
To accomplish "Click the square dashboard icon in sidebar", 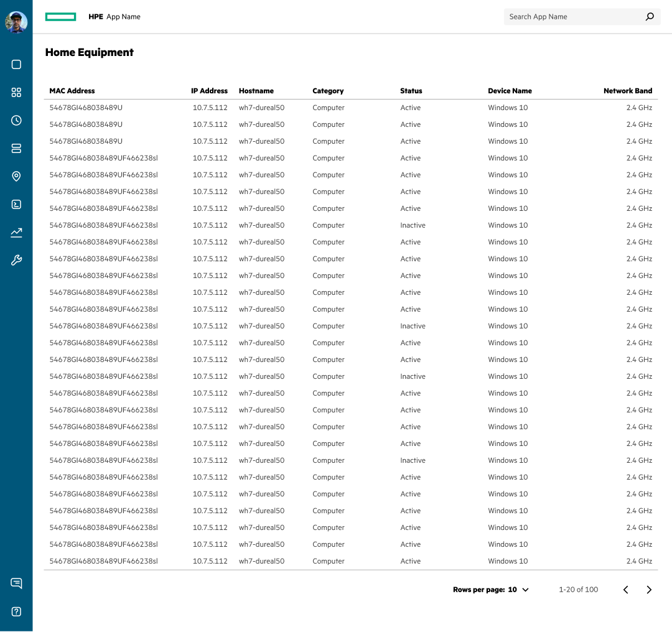I will click(x=16, y=65).
